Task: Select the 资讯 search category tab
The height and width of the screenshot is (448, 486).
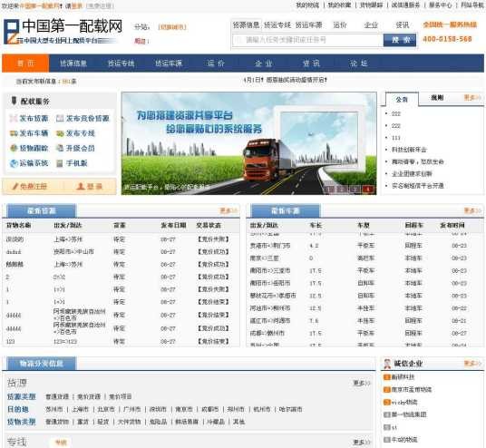Action: pos(403,24)
